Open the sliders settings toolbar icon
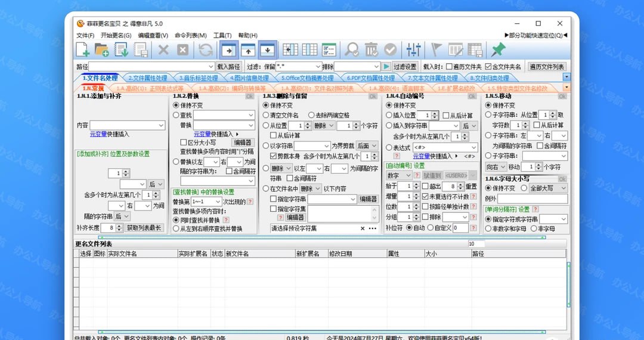Image resolution: width=644 pixels, height=340 pixels. pos(413,50)
